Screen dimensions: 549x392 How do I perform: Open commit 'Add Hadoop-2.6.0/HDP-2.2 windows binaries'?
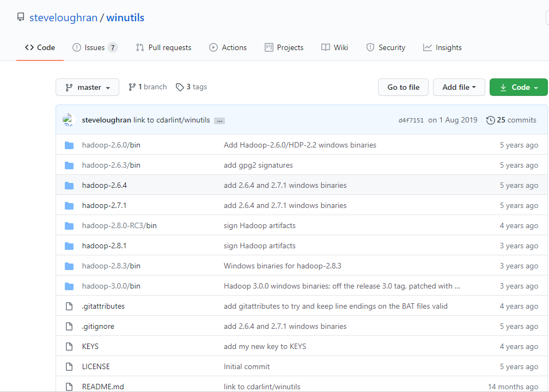click(x=300, y=145)
